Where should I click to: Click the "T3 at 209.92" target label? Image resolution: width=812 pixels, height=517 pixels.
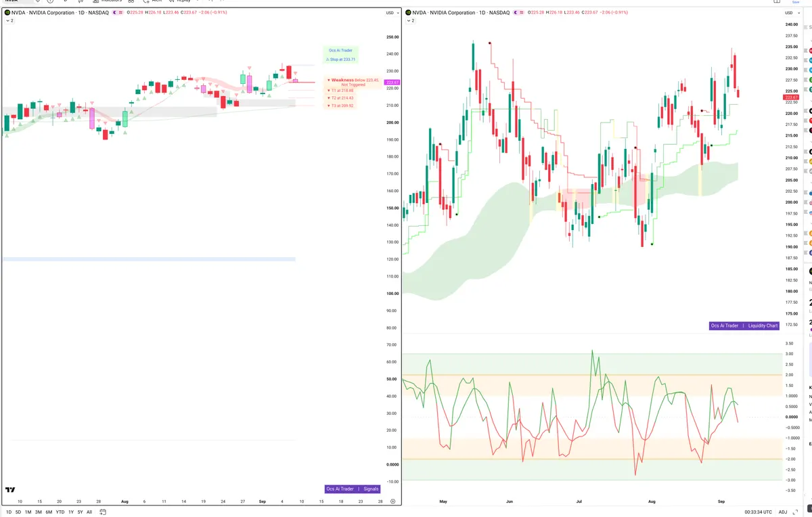click(340, 106)
